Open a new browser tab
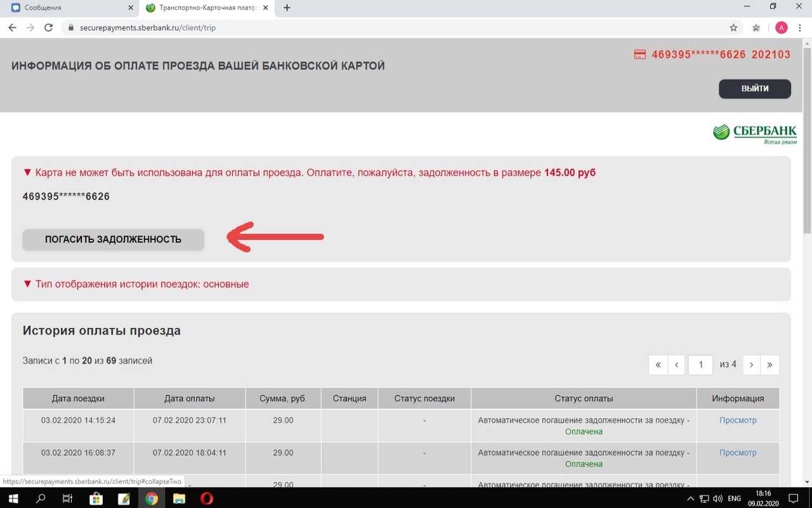Viewport: 812px width, 508px height. pyautogui.click(x=287, y=8)
